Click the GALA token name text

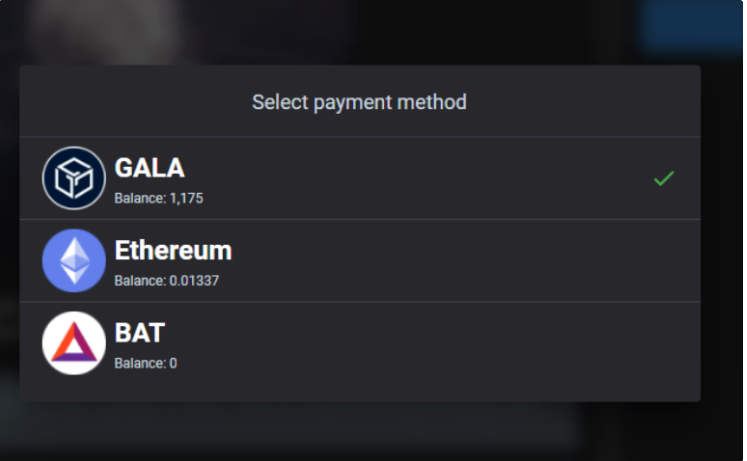tap(150, 168)
